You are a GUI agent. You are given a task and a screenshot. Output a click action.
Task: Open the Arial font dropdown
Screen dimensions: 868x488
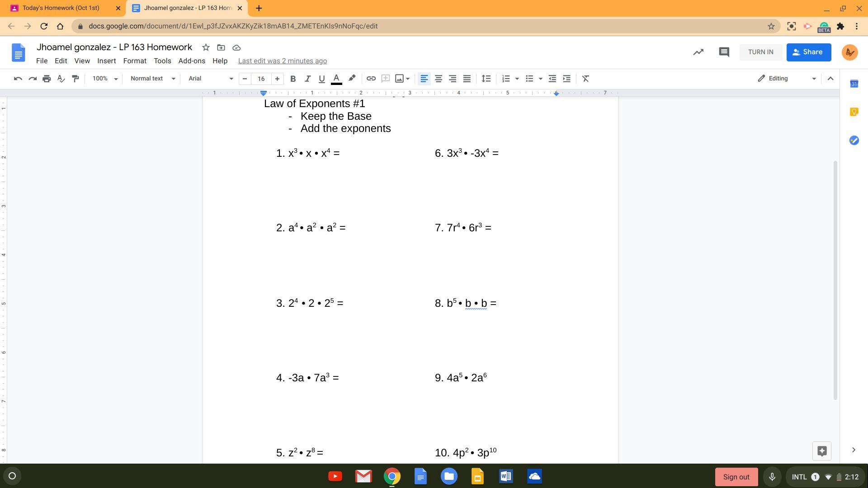[211, 79]
